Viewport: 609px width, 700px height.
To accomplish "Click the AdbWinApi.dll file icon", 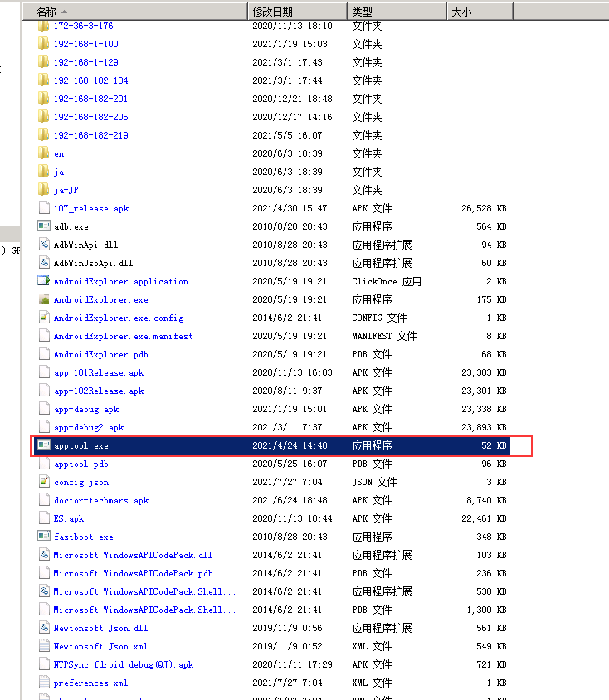I will click(44, 245).
